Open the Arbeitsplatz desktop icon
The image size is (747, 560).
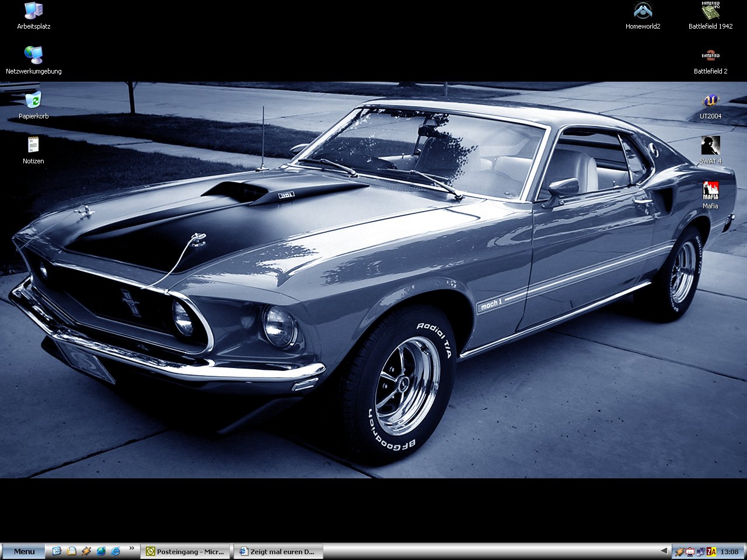point(33,11)
